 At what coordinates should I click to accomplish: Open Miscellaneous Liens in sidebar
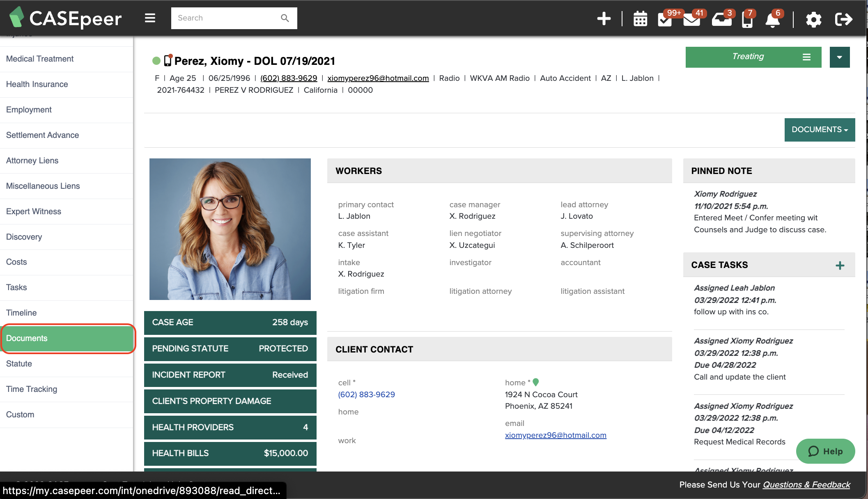[x=67, y=186]
